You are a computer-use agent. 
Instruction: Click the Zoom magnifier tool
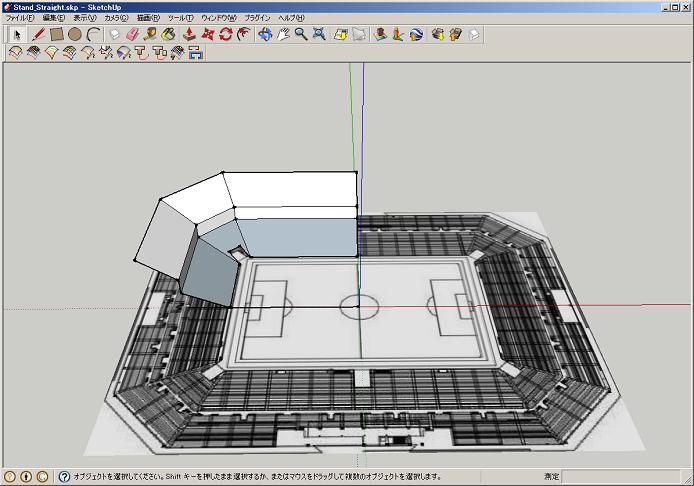click(300, 34)
